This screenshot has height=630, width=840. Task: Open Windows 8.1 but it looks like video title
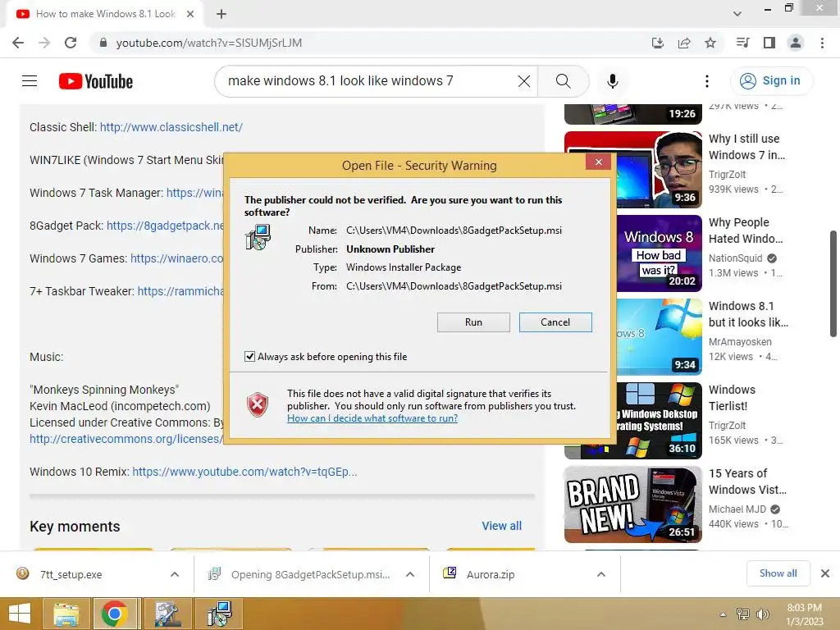coord(748,314)
